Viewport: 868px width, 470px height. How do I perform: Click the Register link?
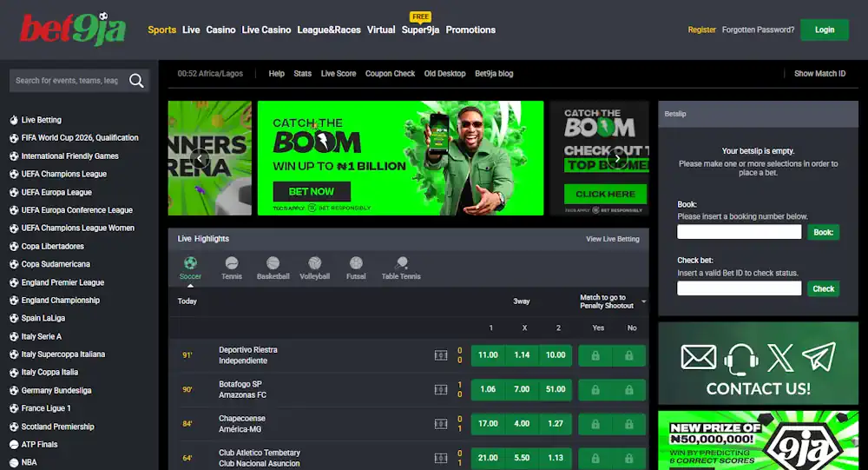(x=702, y=30)
